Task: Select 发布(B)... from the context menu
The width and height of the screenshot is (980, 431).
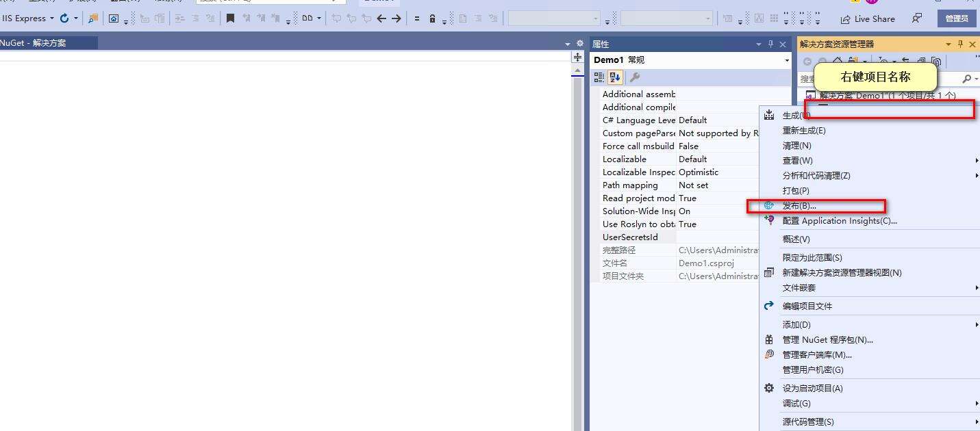Action: pos(799,206)
